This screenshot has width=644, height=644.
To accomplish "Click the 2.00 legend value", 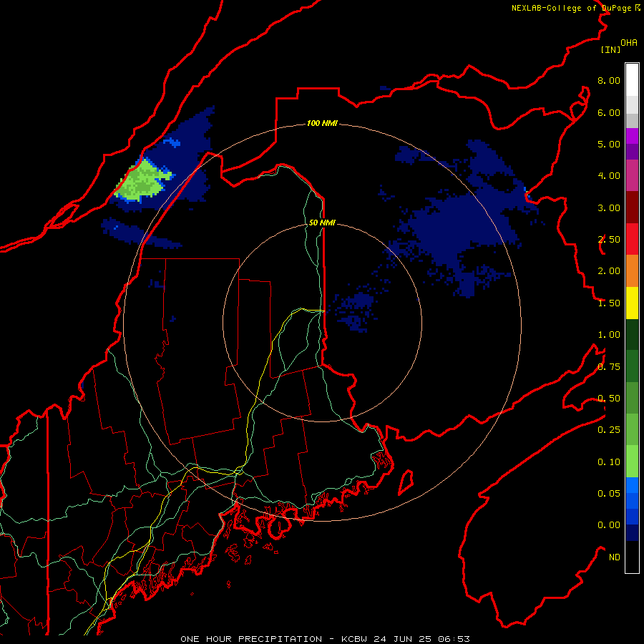I will click(x=609, y=271).
